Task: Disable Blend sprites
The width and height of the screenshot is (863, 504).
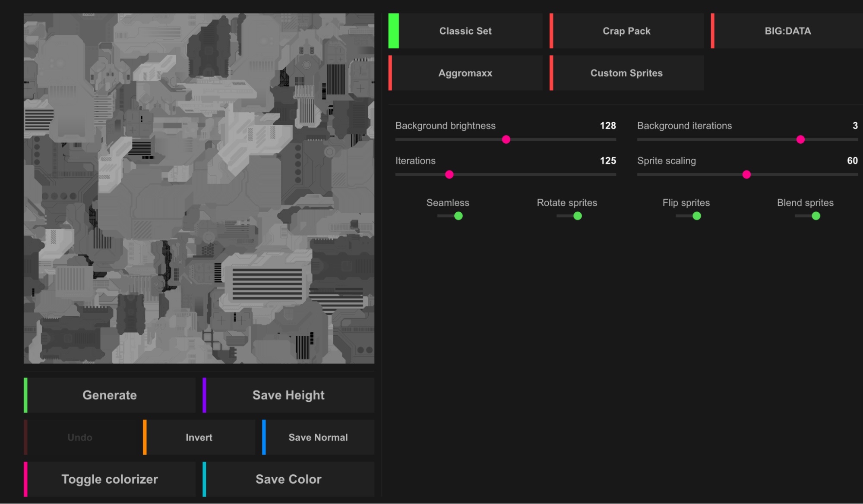Action: (816, 215)
